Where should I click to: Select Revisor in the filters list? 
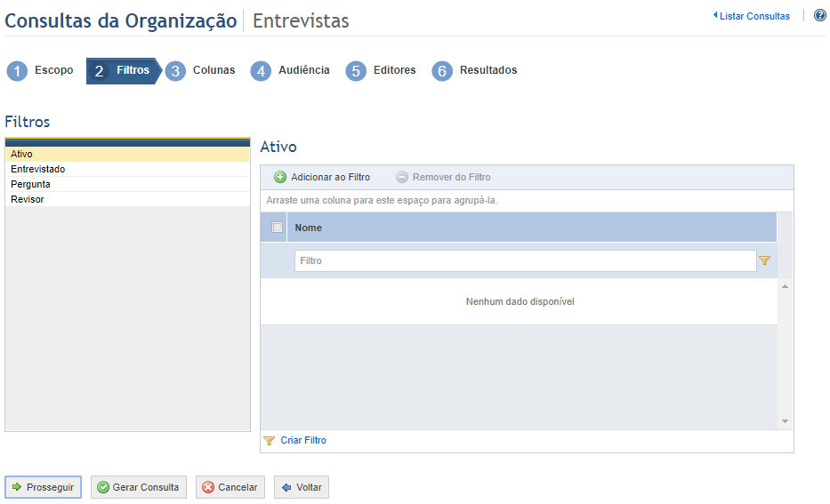127,199
